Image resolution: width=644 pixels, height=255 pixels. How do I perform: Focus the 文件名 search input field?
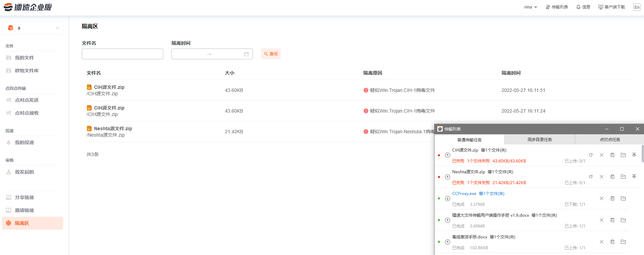[x=123, y=54]
